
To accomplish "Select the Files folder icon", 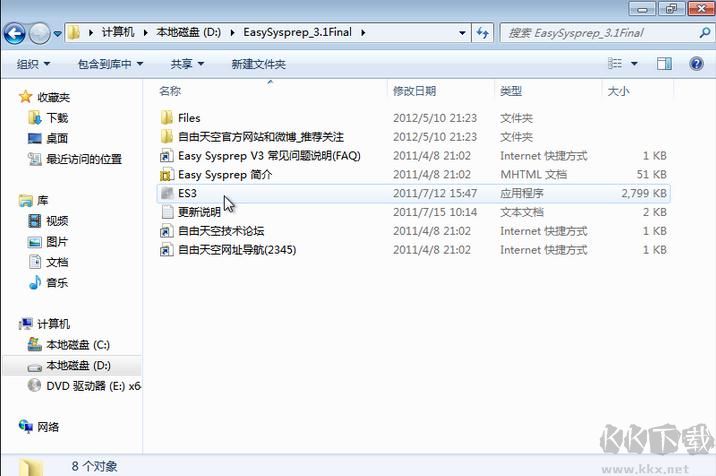I will tap(167, 118).
